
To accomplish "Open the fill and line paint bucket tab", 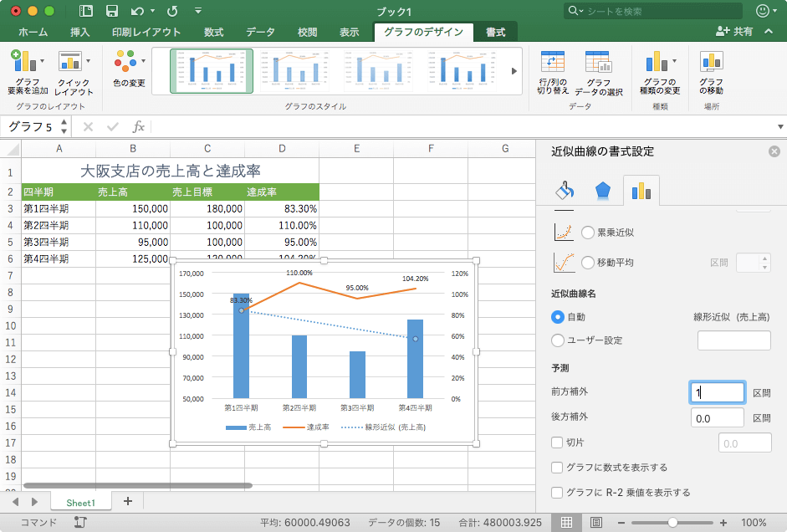I will coord(565,190).
